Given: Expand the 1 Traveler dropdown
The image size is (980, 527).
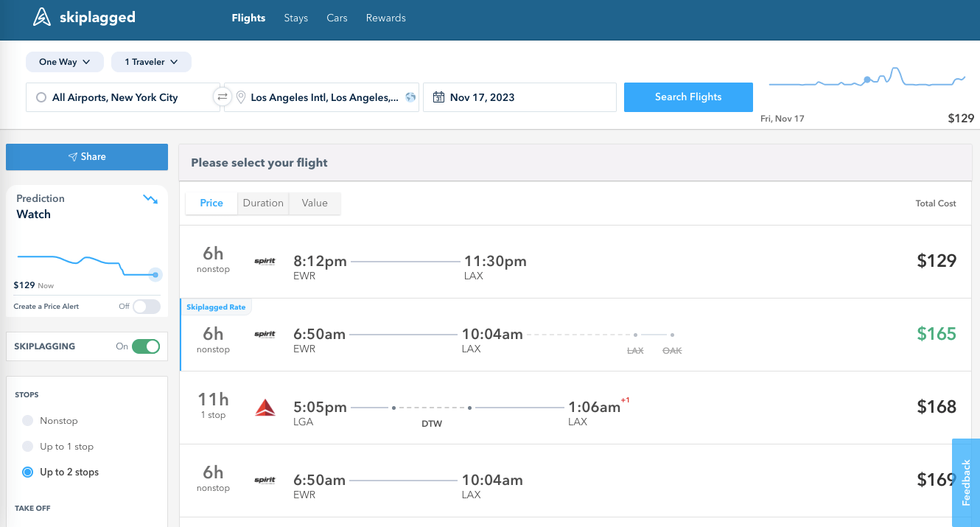Looking at the screenshot, I should pos(151,62).
